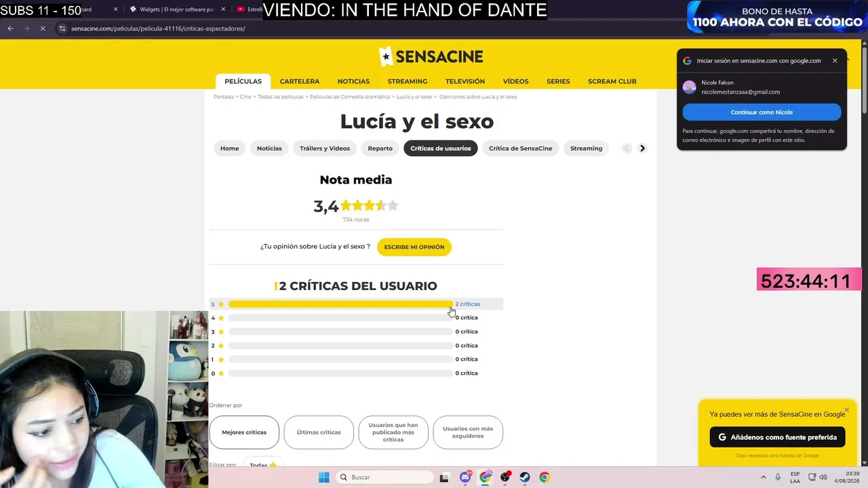Go back with the browser back arrow

point(10,28)
